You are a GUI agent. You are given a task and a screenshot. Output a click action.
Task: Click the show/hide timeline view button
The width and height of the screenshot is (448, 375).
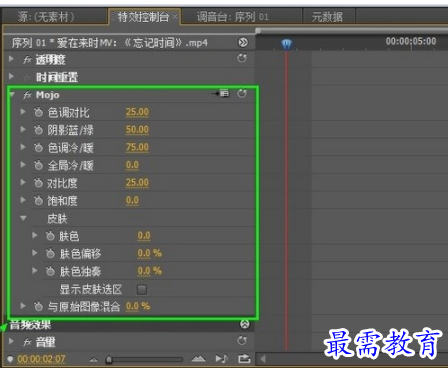pyautogui.click(x=243, y=42)
